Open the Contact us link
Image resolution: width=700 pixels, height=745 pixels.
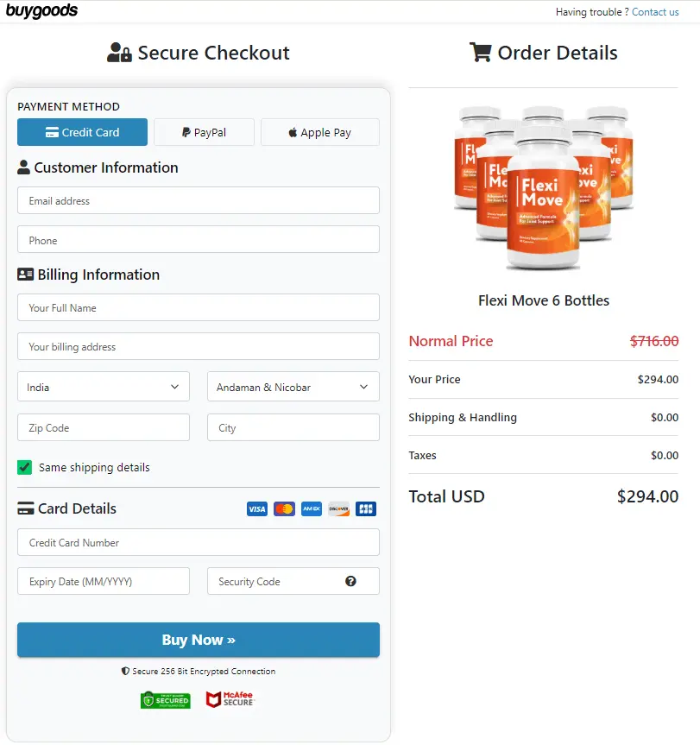(x=654, y=12)
